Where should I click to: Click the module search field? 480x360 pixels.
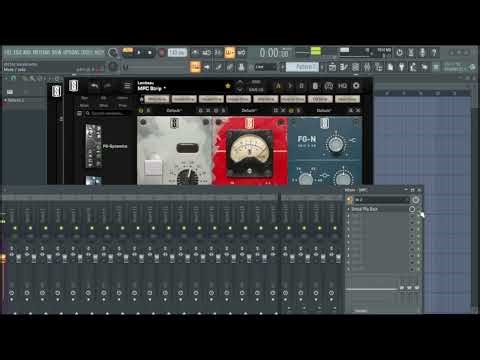[x=108, y=113]
